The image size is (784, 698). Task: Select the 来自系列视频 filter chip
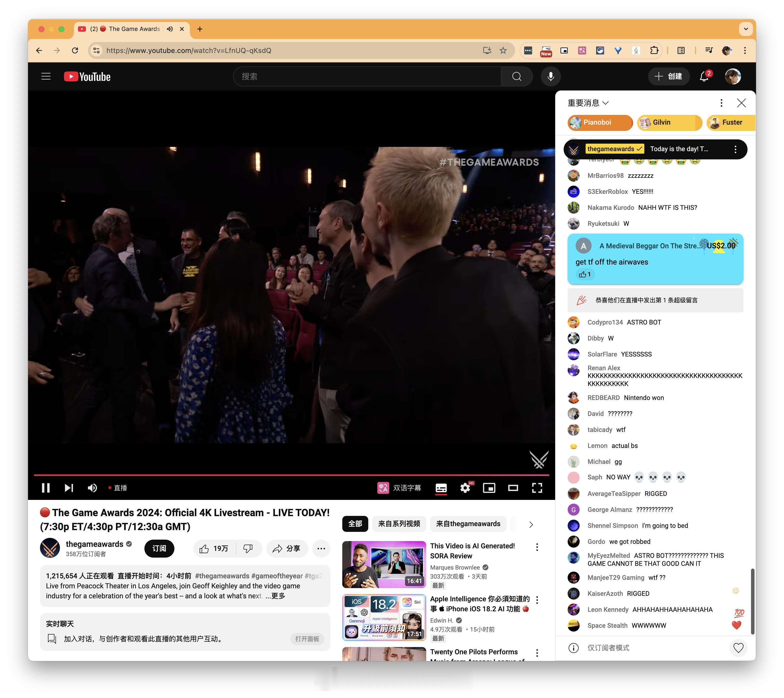[x=399, y=524]
